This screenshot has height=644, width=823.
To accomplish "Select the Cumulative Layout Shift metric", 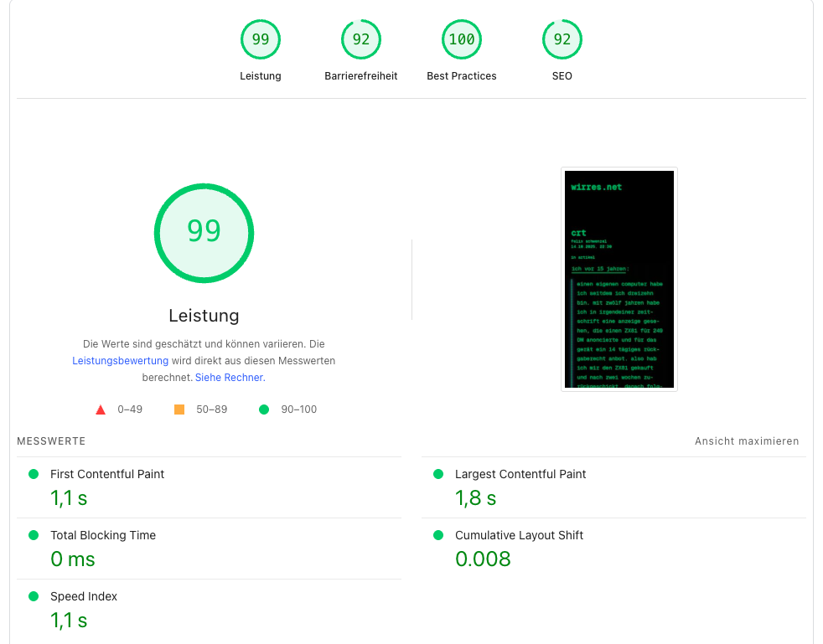I will pyautogui.click(x=519, y=535).
